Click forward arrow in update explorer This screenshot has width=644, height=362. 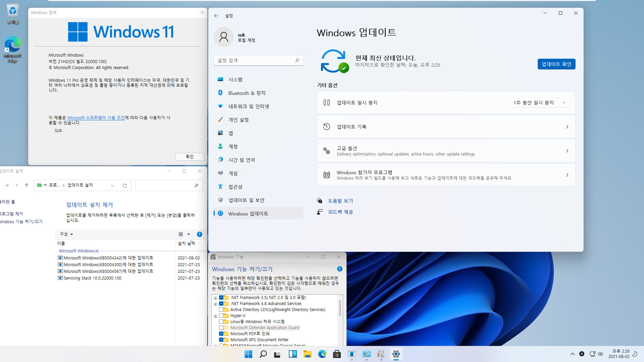click(7, 185)
